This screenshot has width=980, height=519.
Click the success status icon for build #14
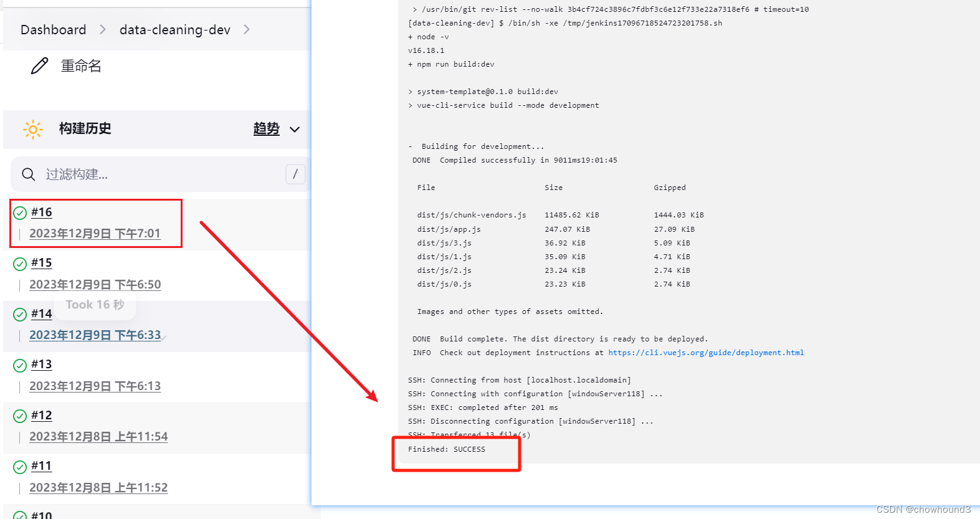pos(20,315)
